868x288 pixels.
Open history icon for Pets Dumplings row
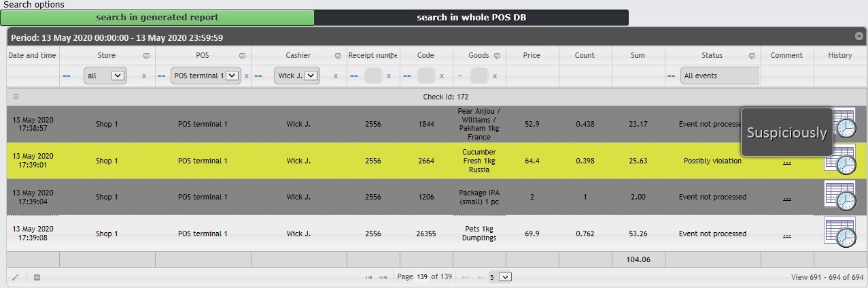click(840, 234)
